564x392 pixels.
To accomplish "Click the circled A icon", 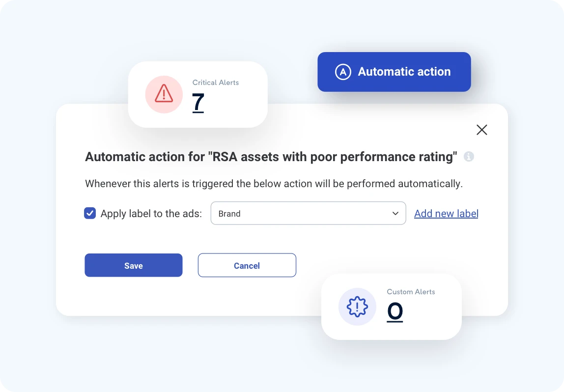I will click(x=343, y=72).
